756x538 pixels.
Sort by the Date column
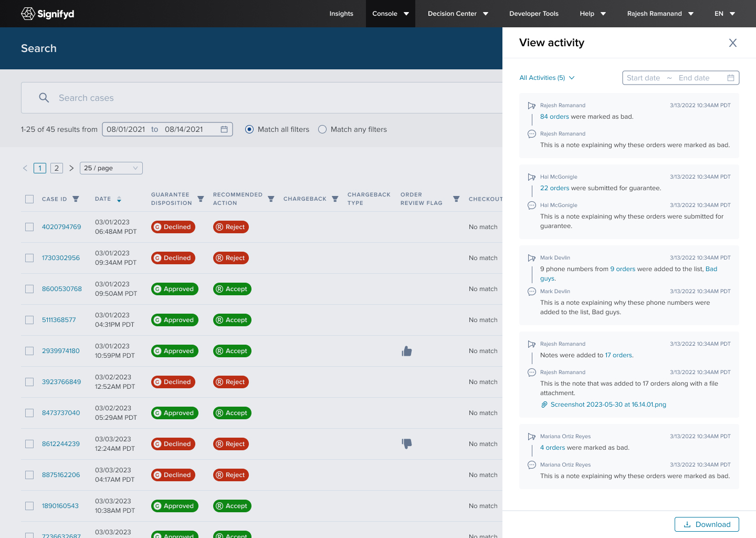119,199
